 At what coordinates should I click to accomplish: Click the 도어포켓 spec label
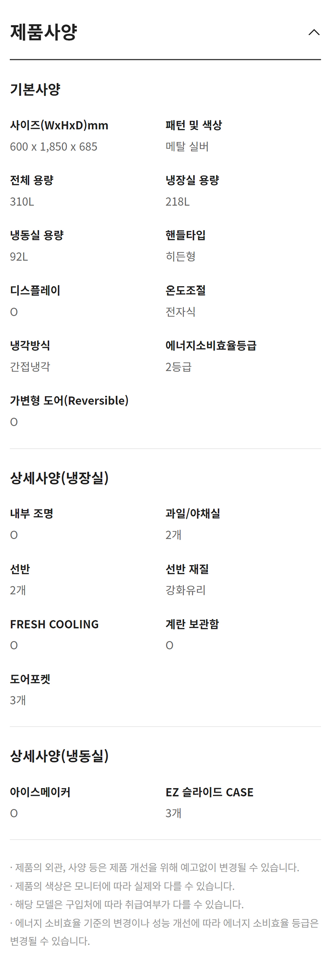[x=30, y=679]
